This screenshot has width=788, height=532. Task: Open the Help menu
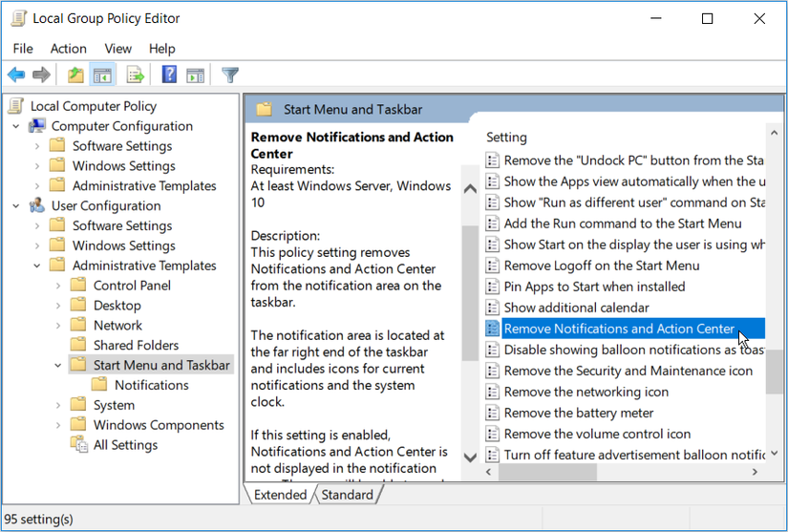click(161, 48)
